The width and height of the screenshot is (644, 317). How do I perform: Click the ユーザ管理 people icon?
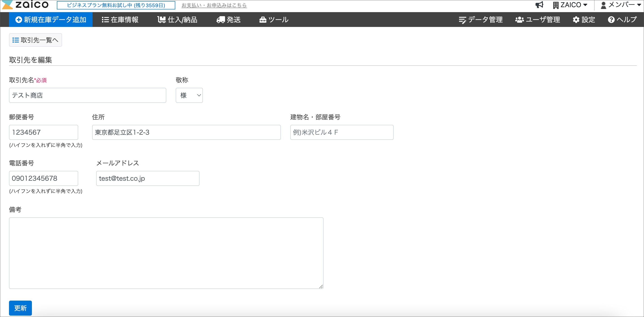(520, 20)
